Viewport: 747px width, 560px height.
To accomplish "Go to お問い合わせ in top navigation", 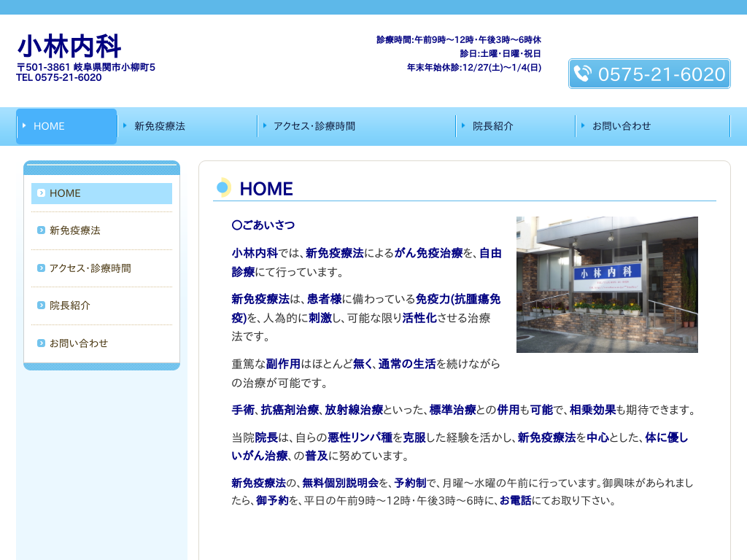I will (x=622, y=126).
